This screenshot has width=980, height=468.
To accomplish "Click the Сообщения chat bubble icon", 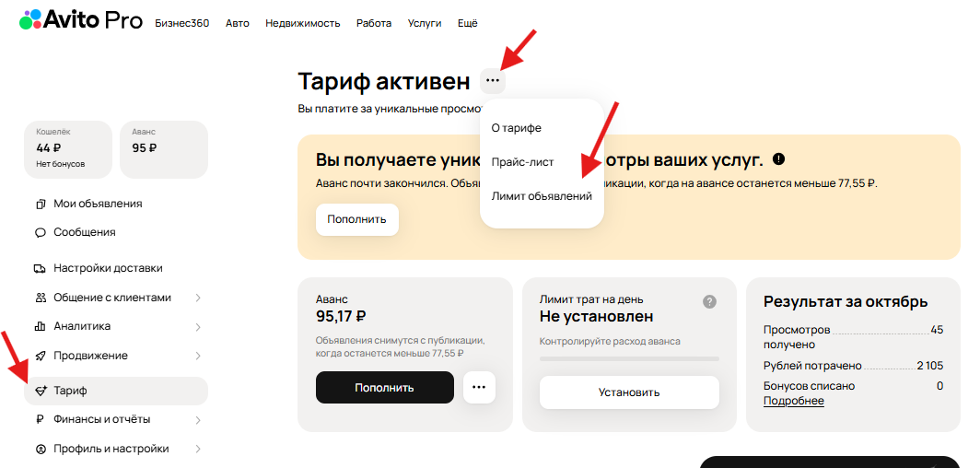I will (x=41, y=232).
